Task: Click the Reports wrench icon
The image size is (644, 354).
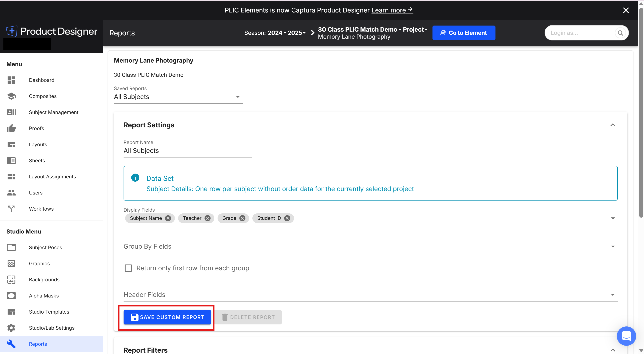Action: pyautogui.click(x=11, y=344)
